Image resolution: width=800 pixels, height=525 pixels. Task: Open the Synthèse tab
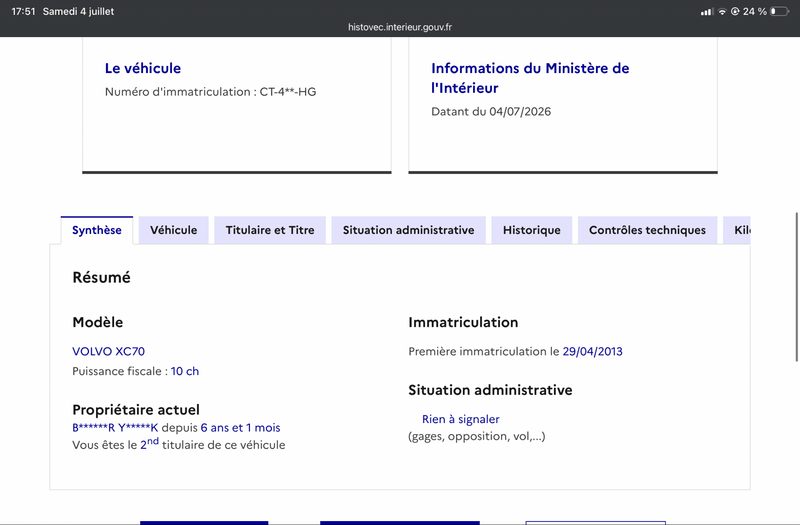pyautogui.click(x=97, y=230)
